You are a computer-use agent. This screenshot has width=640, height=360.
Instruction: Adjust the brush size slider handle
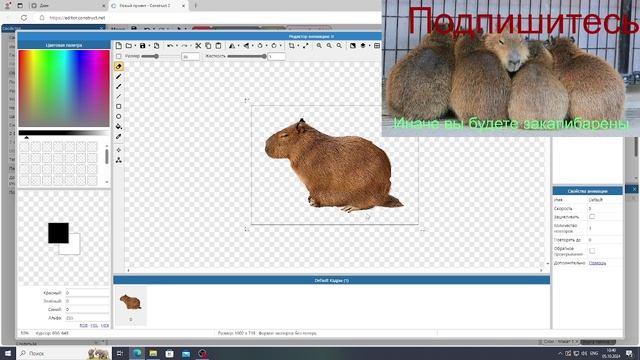coord(156,56)
